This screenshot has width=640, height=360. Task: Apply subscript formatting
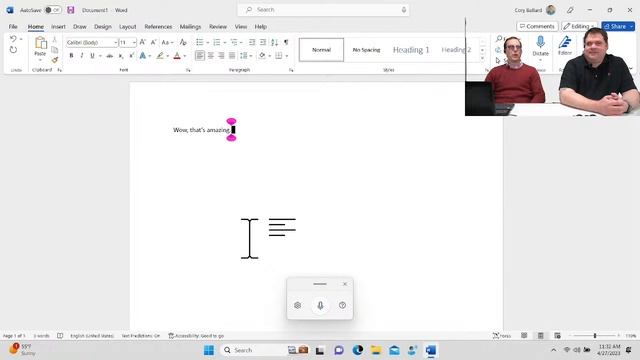pos(121,56)
